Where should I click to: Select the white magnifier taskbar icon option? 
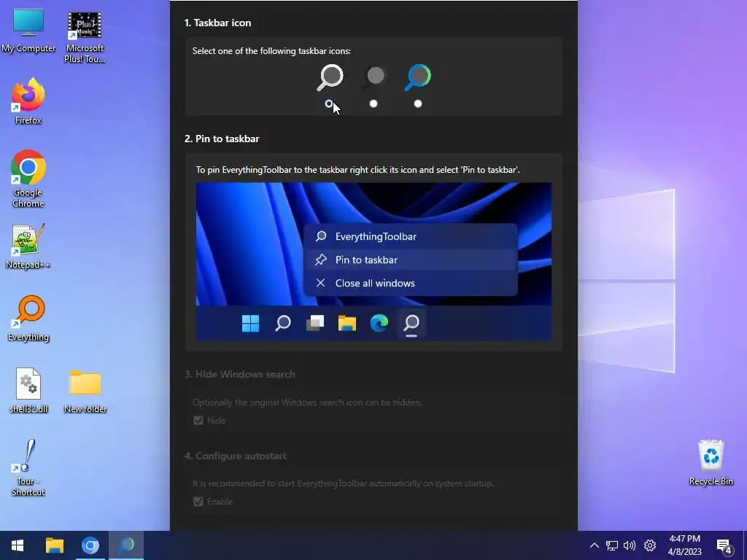click(x=330, y=77)
